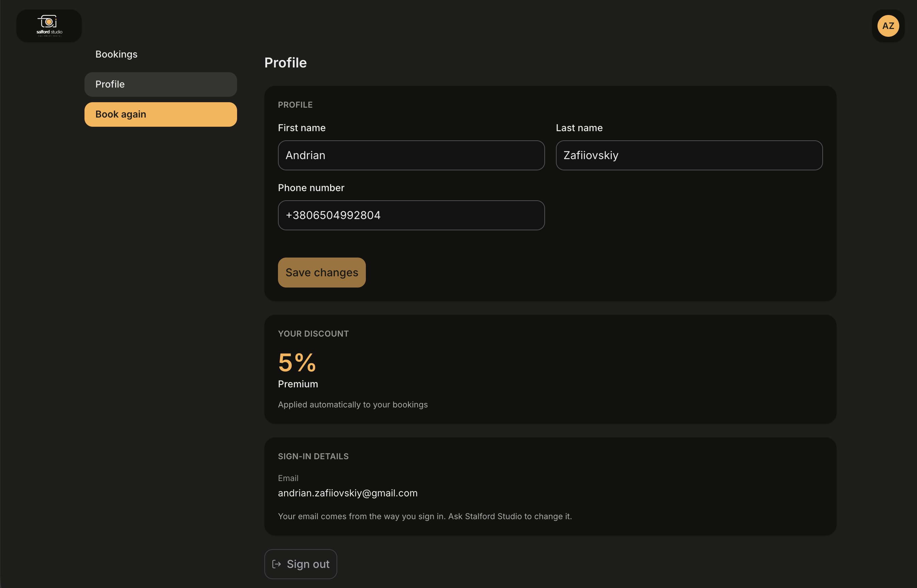917x588 pixels.
Task: Click the Last name label
Action: (579, 128)
